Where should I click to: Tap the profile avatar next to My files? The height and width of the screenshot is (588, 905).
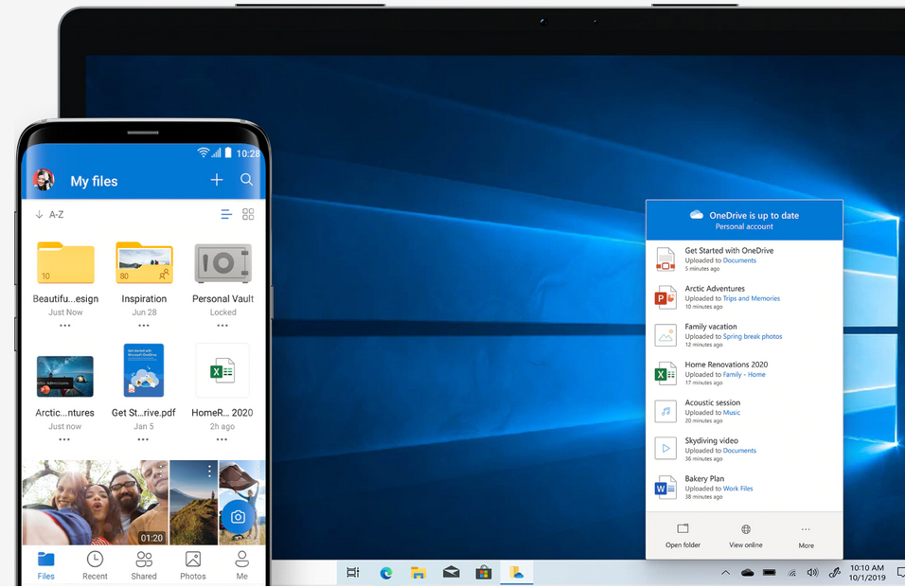tap(43, 180)
